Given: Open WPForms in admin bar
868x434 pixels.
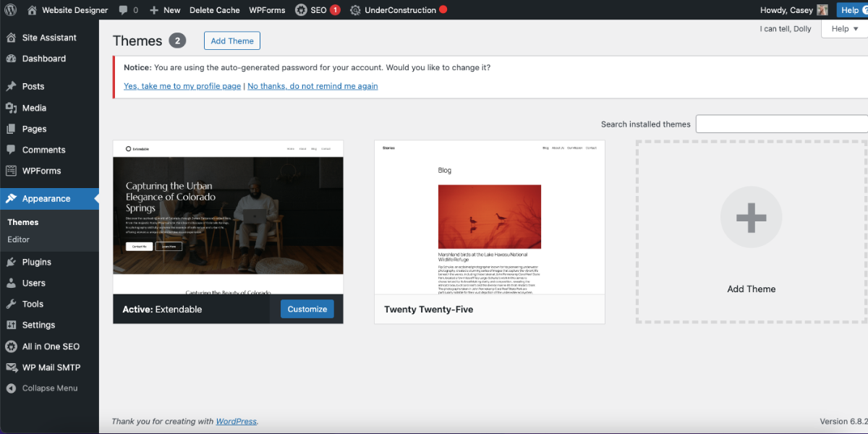Looking at the screenshot, I should [x=267, y=10].
